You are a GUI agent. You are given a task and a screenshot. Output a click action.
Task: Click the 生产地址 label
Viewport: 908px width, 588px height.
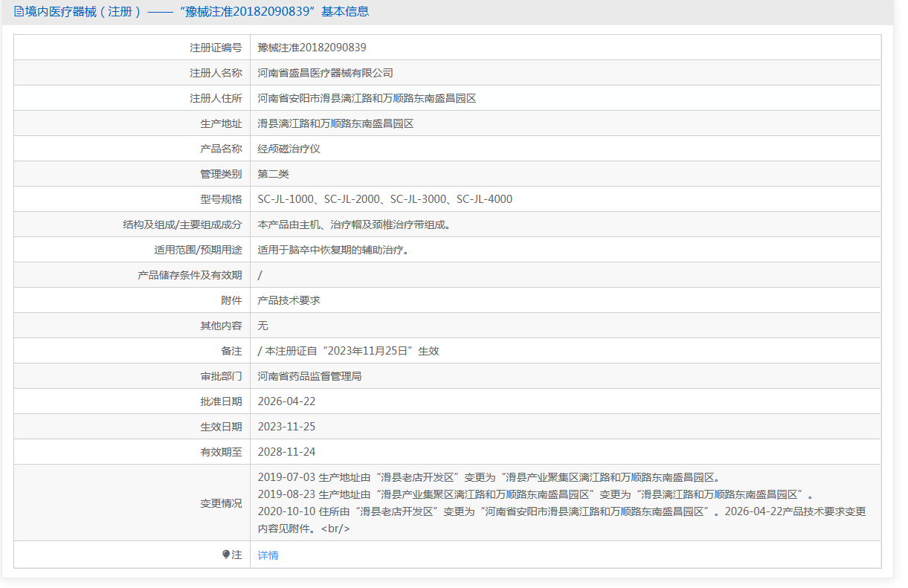[222, 123]
